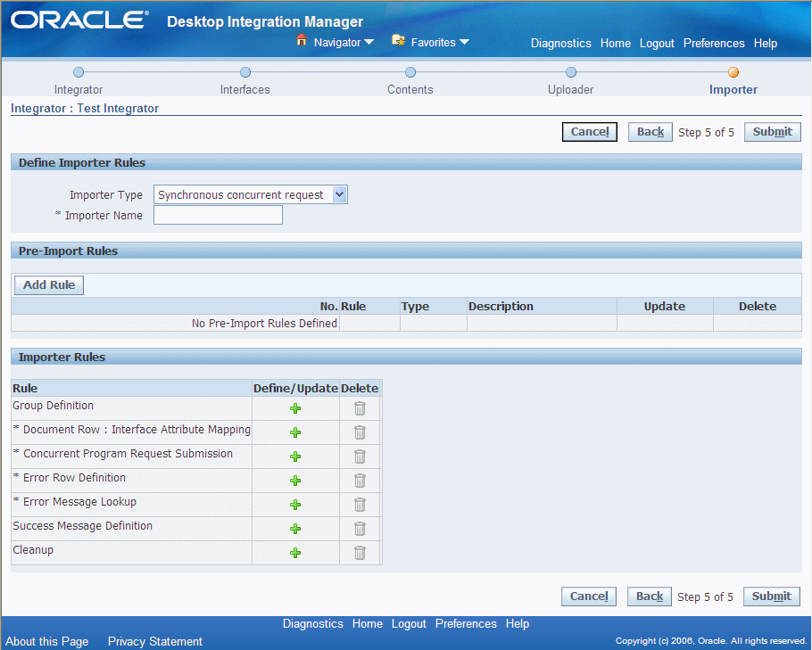Click the 'Description' column header
Screen dimensions: 812x650
501,306
